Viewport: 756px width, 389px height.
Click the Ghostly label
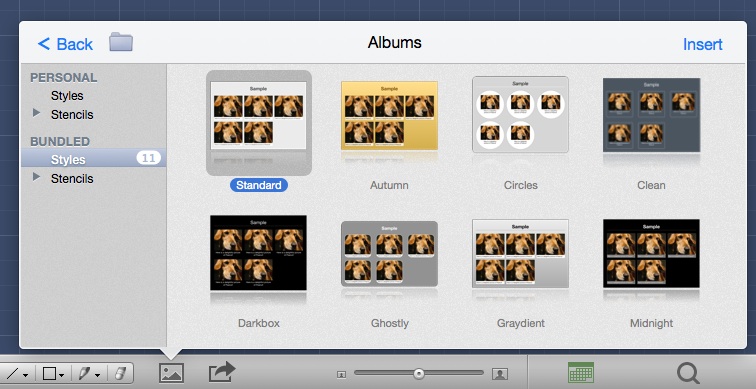[x=390, y=323]
